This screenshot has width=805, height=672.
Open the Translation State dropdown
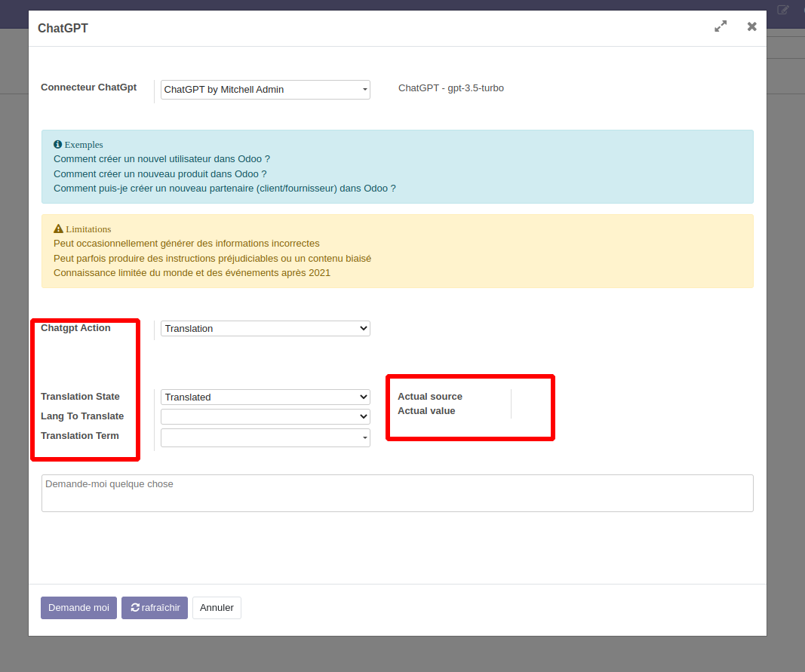point(266,397)
